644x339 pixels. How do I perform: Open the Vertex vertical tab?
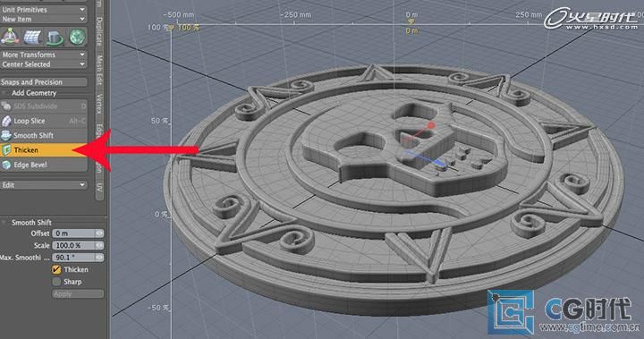99,104
